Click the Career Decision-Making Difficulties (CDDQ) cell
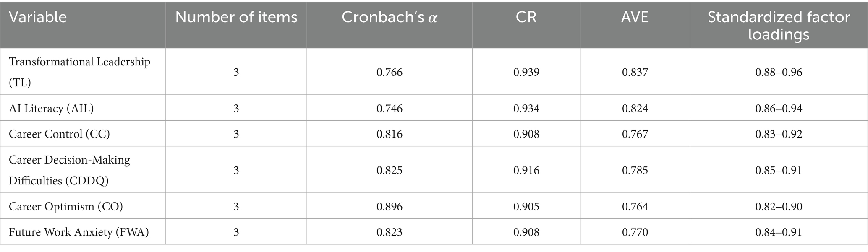The image size is (868, 252). 69,170
